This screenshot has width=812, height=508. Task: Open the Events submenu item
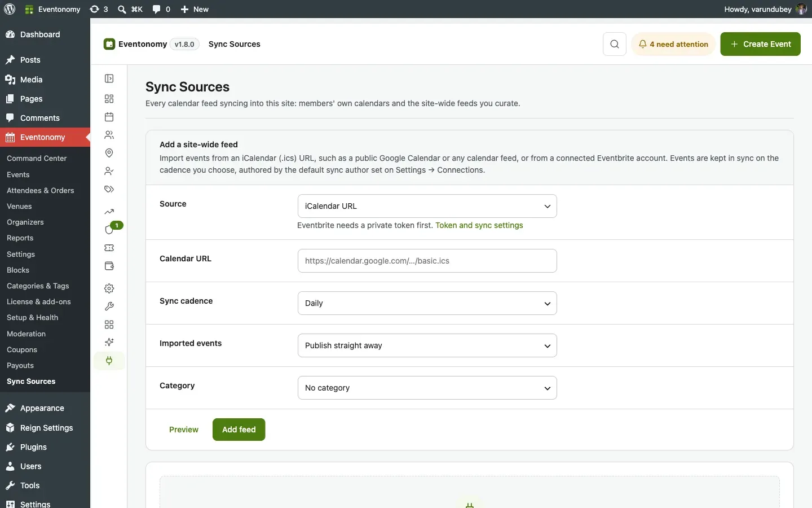pyautogui.click(x=18, y=175)
